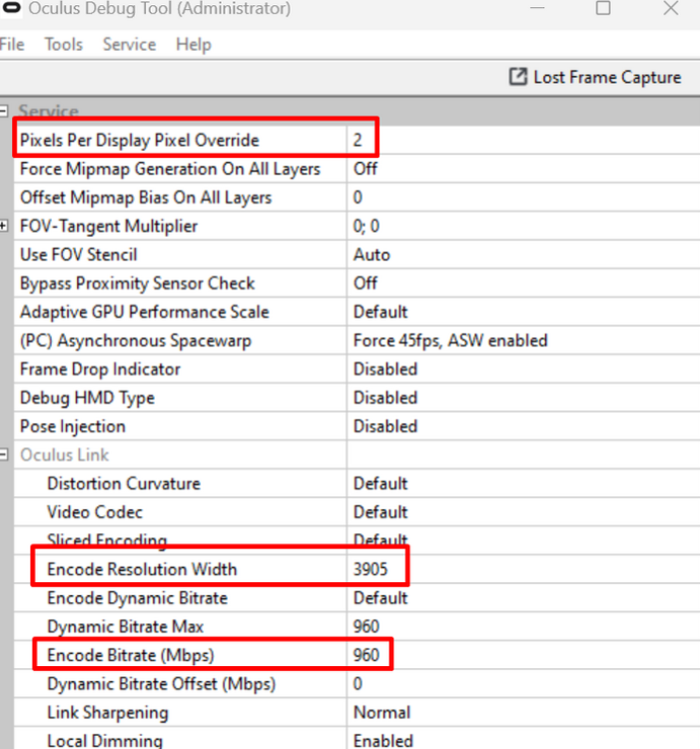Edit the Encode Resolution Width value 3905

pos(370,569)
